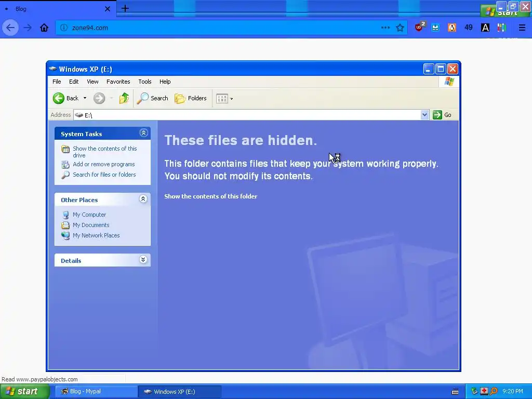Click the black A extension icon
532x399 pixels.
485,28
